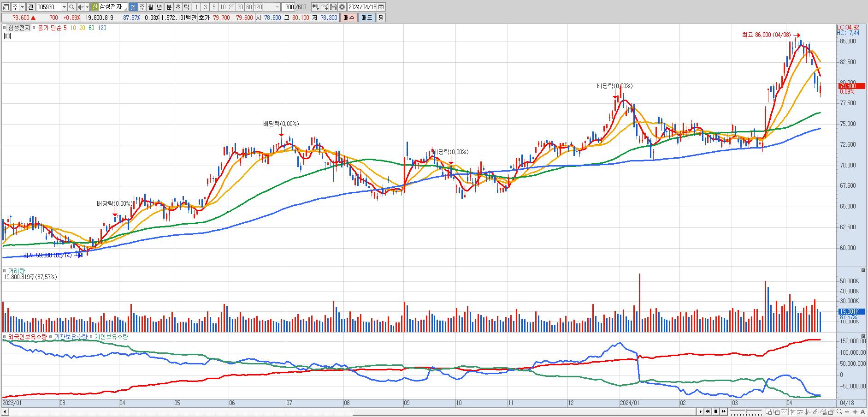Image resolution: width=868 pixels, height=417 pixels.
Task: Choose the 60 interval button
Action: 249,7
